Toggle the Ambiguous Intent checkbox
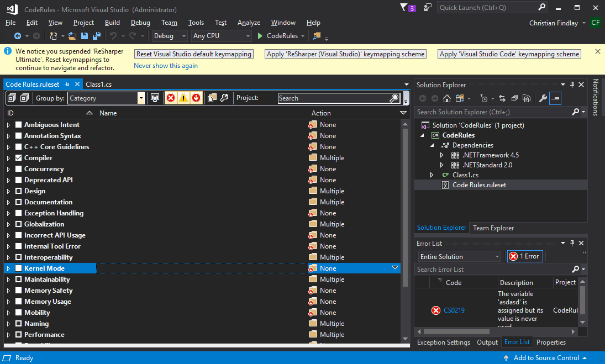Image resolution: width=605 pixels, height=364 pixels. [x=19, y=125]
